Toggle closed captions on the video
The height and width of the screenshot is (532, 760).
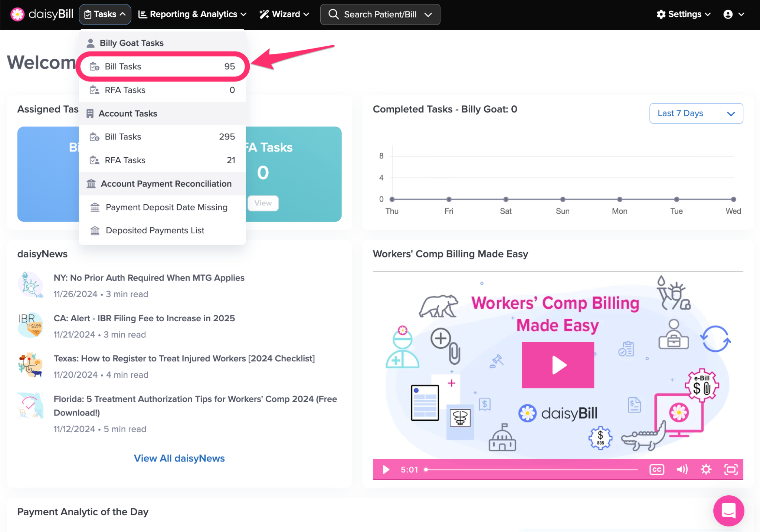point(656,469)
